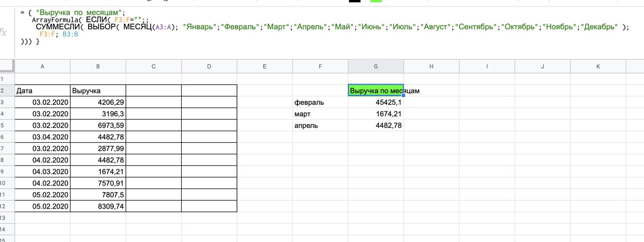Viewport: 644px width, 242px height.
Task: Click revenue cell 6973,59
Action: point(98,126)
